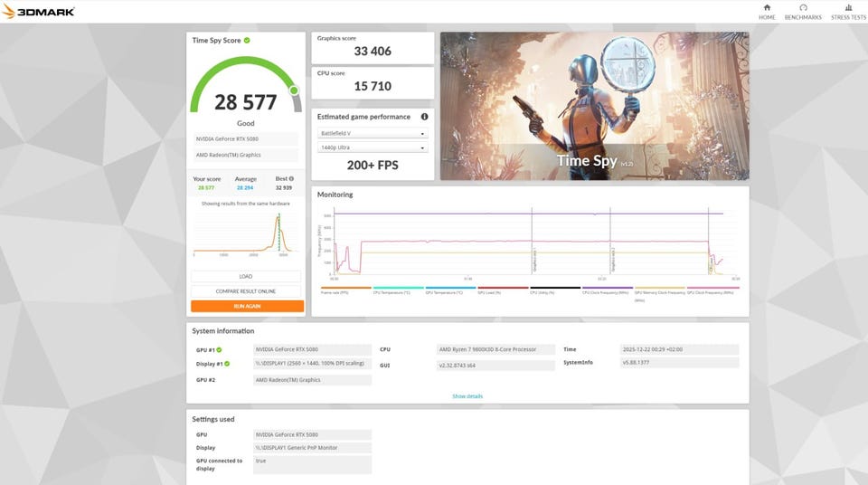Screen dimensions: 868x485
Task: Click NVIDIA GeForce RTX 5080 under Good rating
Action: point(246,139)
